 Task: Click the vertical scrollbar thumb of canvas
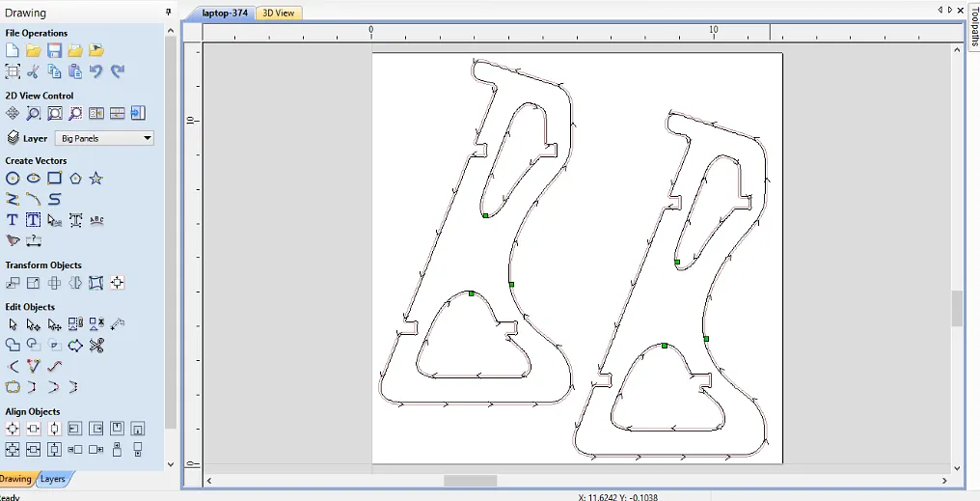pyautogui.click(x=957, y=309)
